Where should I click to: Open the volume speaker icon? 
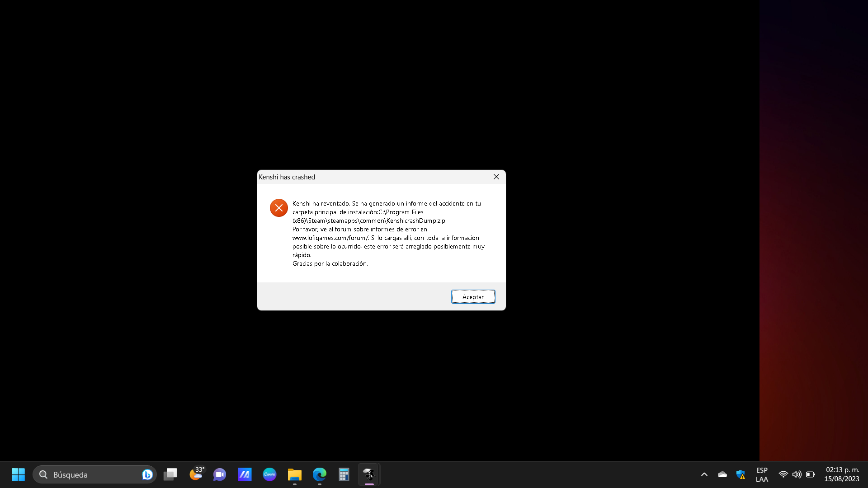pyautogui.click(x=797, y=474)
